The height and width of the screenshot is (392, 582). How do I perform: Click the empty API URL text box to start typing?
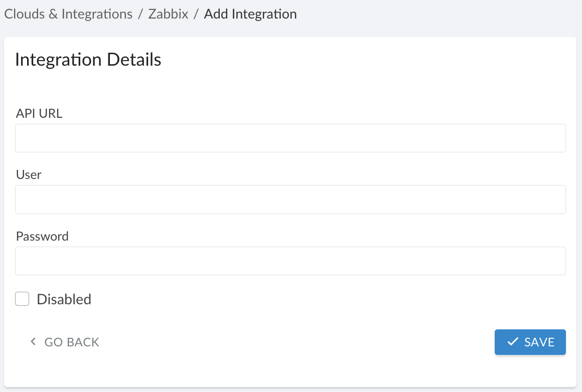[290, 138]
